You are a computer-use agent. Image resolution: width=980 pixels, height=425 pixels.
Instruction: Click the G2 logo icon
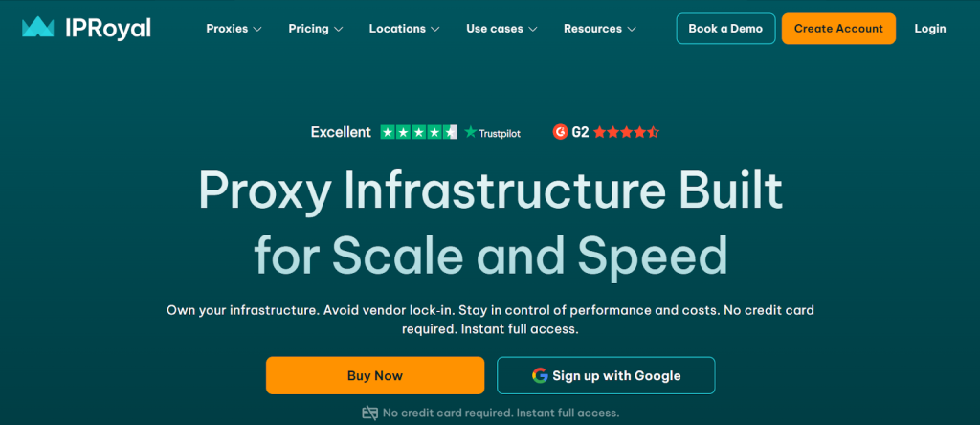click(x=561, y=132)
